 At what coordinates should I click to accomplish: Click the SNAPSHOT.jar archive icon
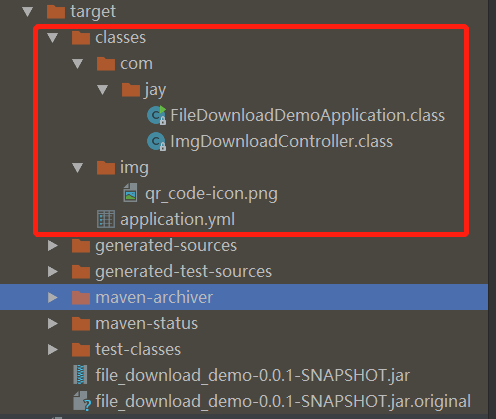coord(80,375)
